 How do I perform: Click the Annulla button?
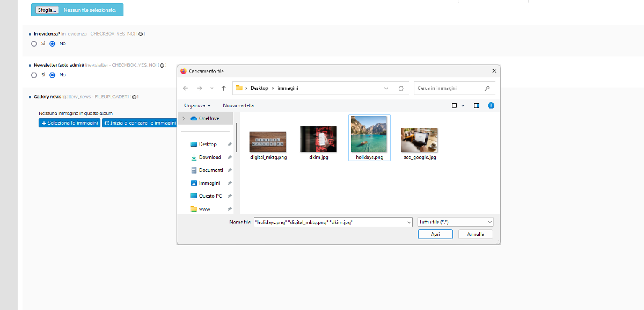(475, 234)
